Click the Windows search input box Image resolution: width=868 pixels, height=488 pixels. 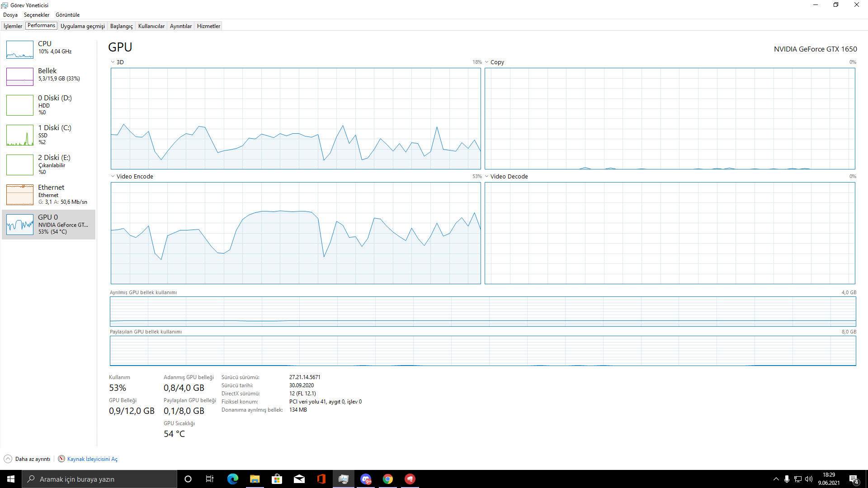coord(99,479)
